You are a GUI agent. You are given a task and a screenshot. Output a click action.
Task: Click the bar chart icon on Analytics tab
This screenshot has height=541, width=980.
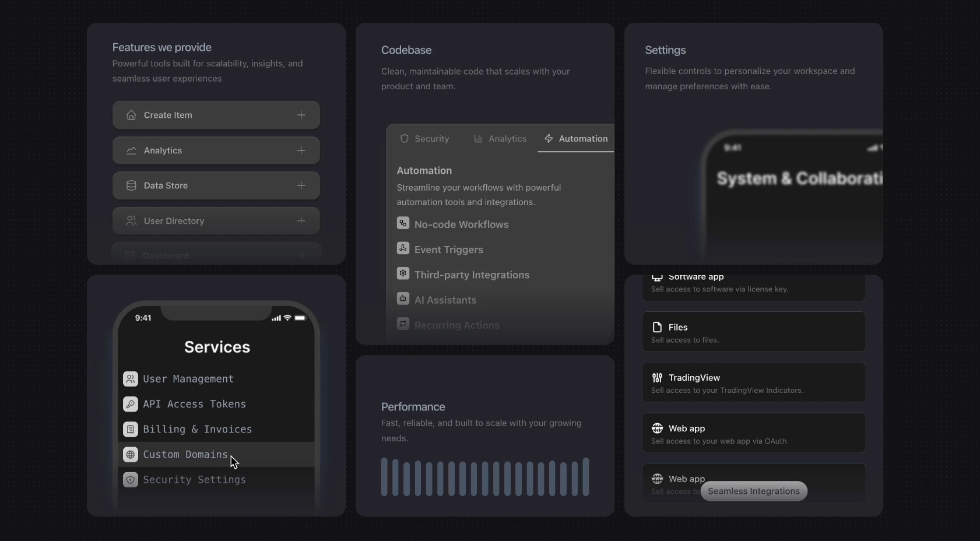478,139
